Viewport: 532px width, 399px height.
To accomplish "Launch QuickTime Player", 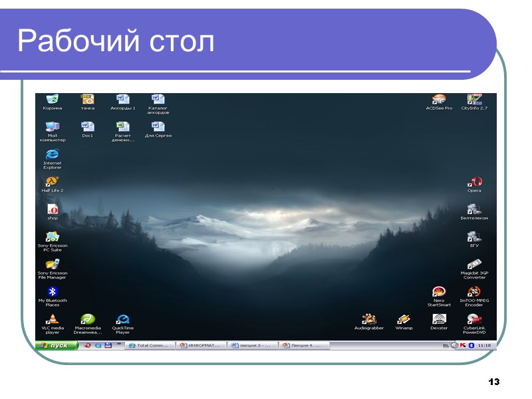I will 123,320.
